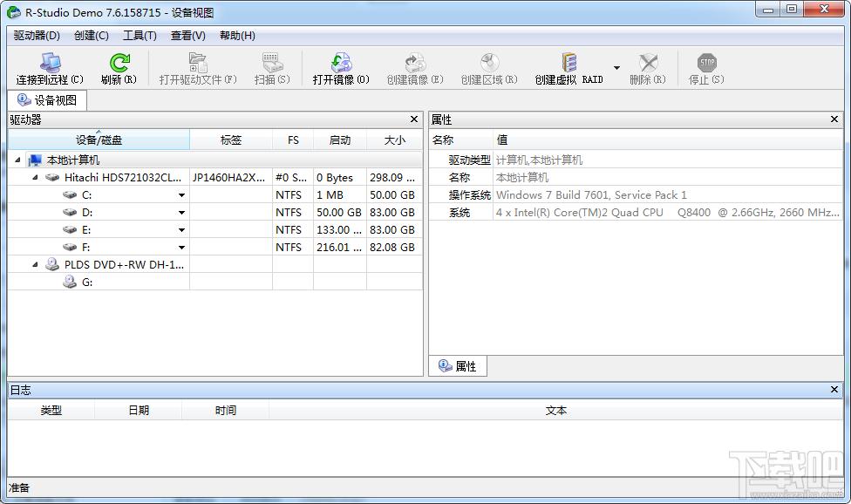This screenshot has height=504, width=851.
Task: Click the 时间 column header in the log
Action: coord(225,411)
